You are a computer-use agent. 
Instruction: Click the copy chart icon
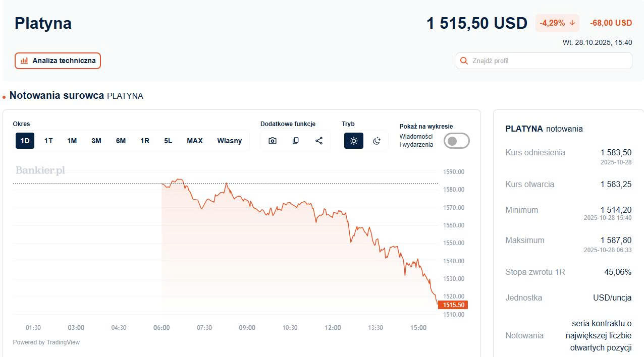296,141
